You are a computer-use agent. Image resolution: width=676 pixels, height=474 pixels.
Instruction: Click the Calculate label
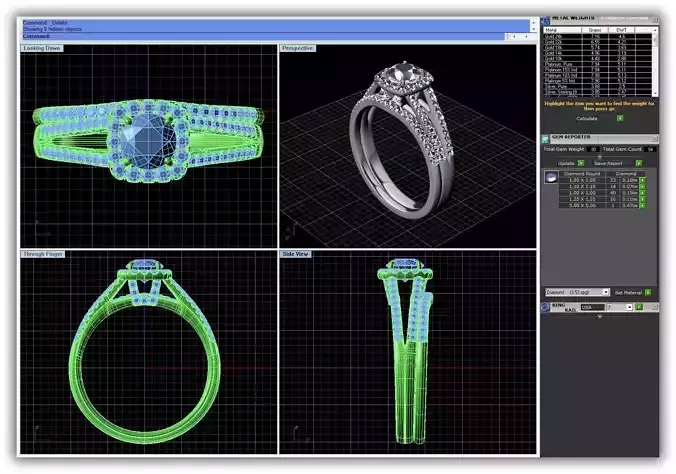coord(587,118)
